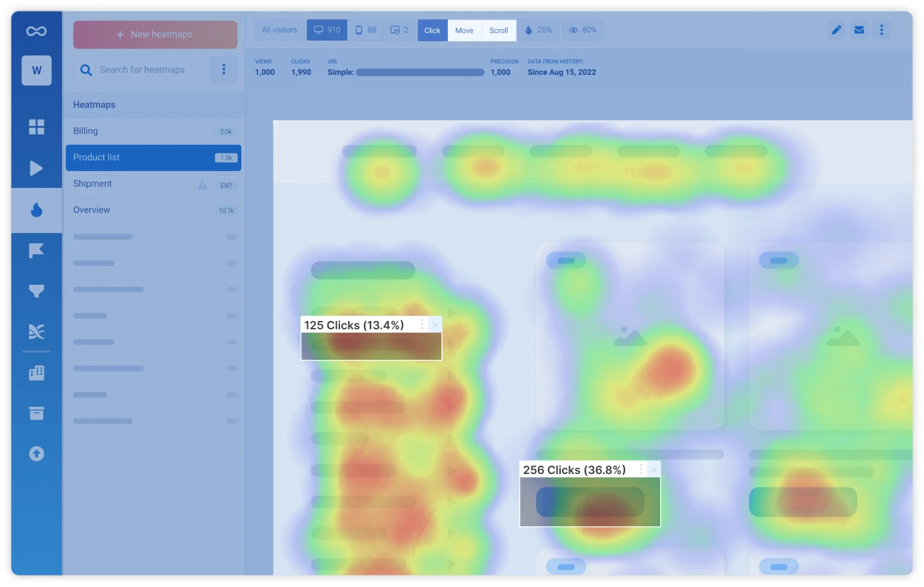This screenshot has height=587, width=924.
Task: Open the dashboard grid icon in sidebar
Action: click(36, 127)
